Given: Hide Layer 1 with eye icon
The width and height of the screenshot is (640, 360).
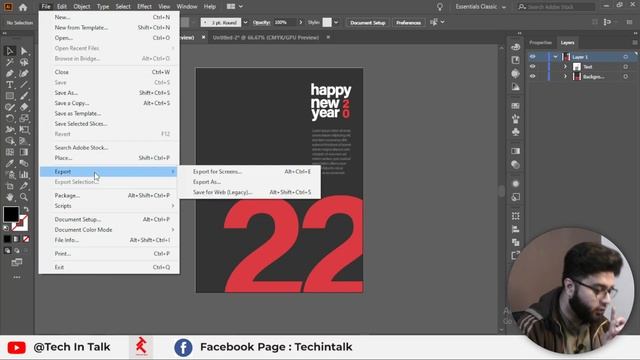Looking at the screenshot, I should click(x=533, y=57).
